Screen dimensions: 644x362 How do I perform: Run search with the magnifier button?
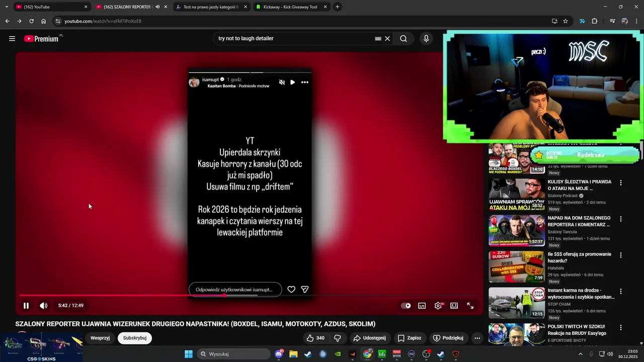point(404,39)
